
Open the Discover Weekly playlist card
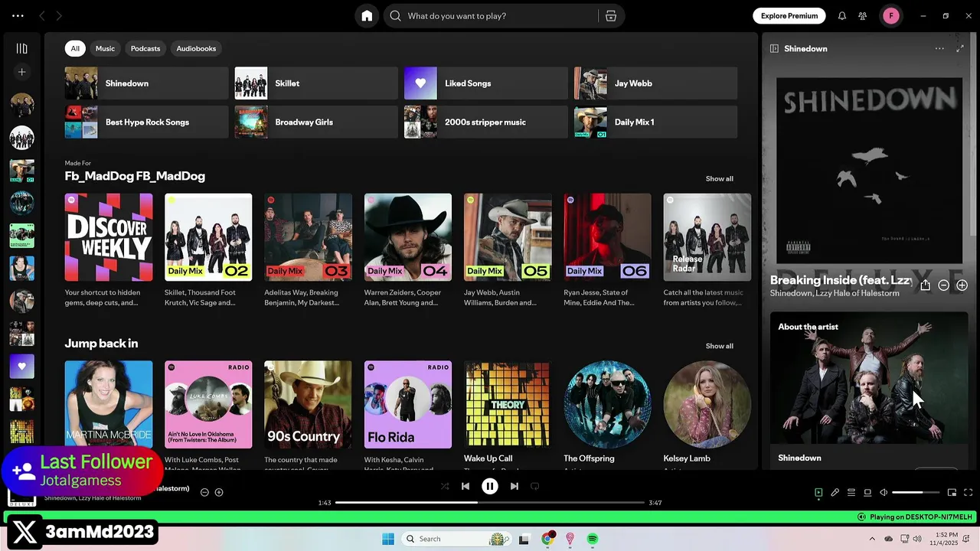pos(109,251)
